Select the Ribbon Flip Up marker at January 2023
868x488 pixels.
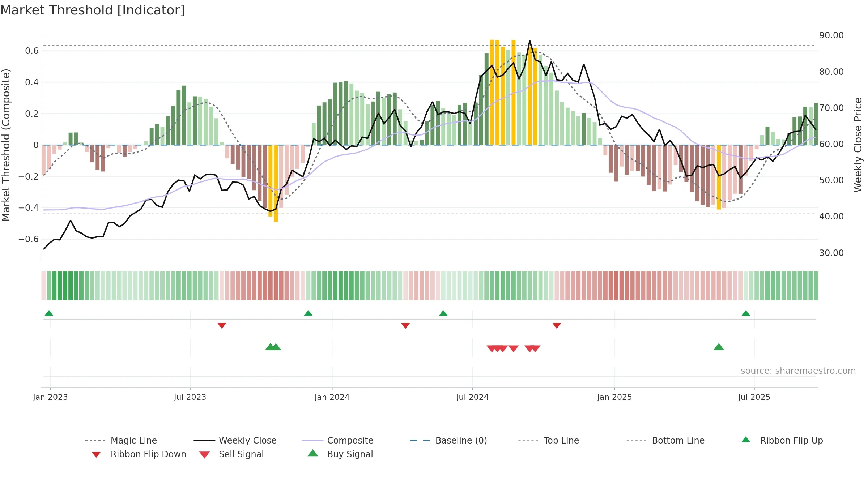click(49, 313)
